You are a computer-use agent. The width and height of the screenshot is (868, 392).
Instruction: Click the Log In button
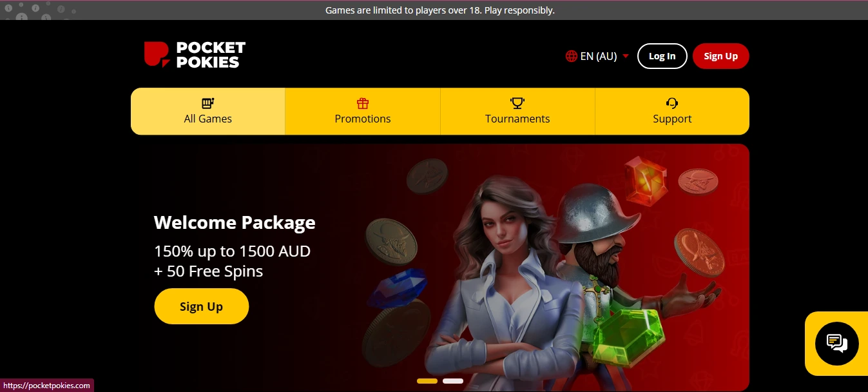pyautogui.click(x=662, y=56)
